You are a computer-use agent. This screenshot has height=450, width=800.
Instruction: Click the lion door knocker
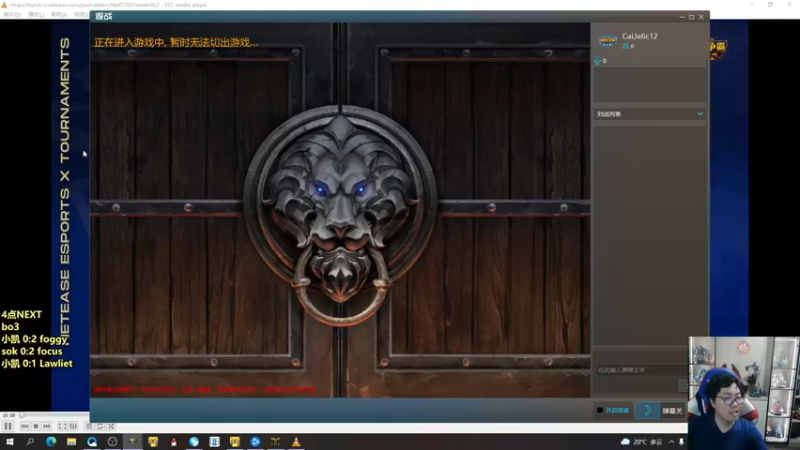coord(340,214)
